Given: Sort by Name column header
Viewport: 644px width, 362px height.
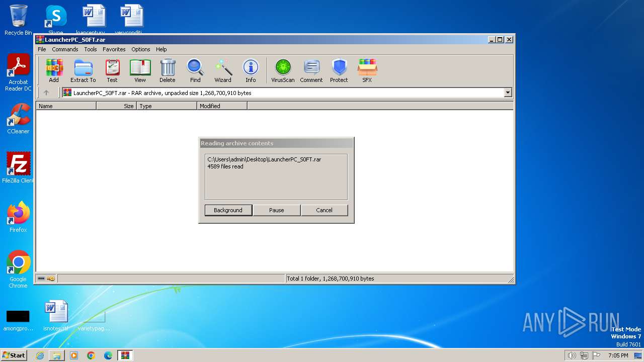Looking at the screenshot, I should (66, 106).
